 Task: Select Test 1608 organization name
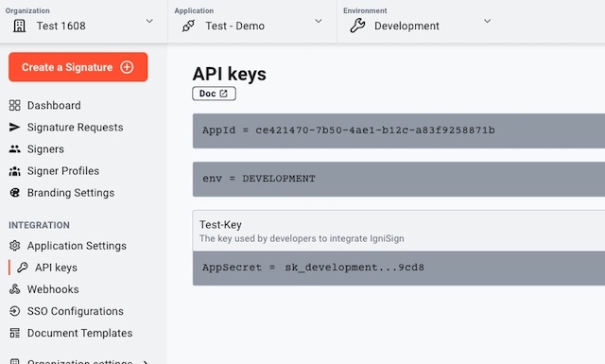pos(60,26)
